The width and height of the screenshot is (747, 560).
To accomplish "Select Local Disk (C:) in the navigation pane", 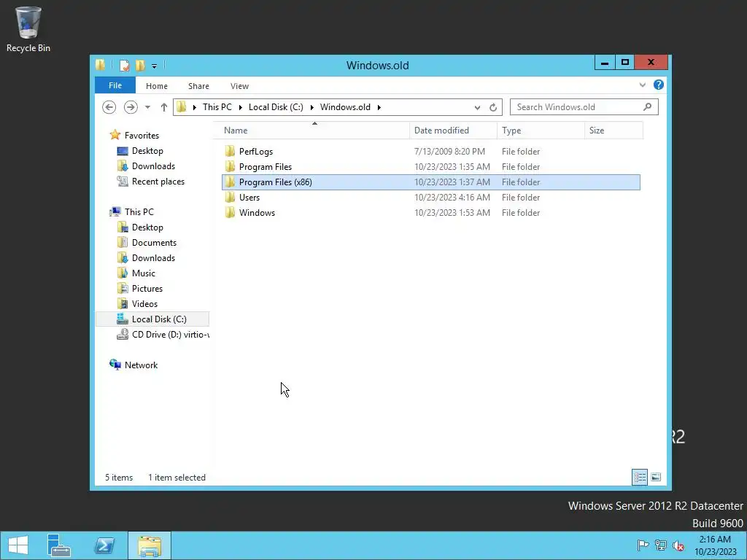I will [x=152, y=319].
